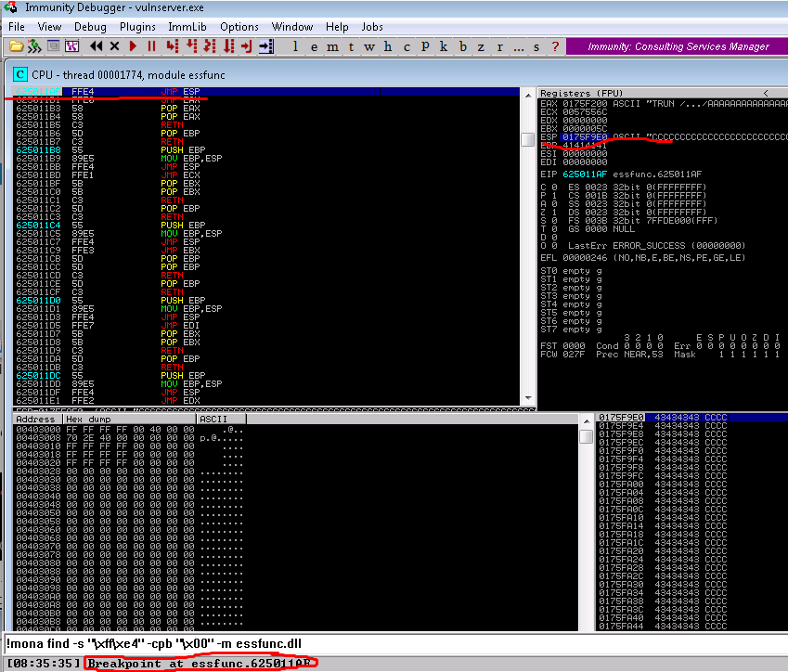Show breakpoints via 'b' button
The height and width of the screenshot is (672, 788).
(463, 46)
